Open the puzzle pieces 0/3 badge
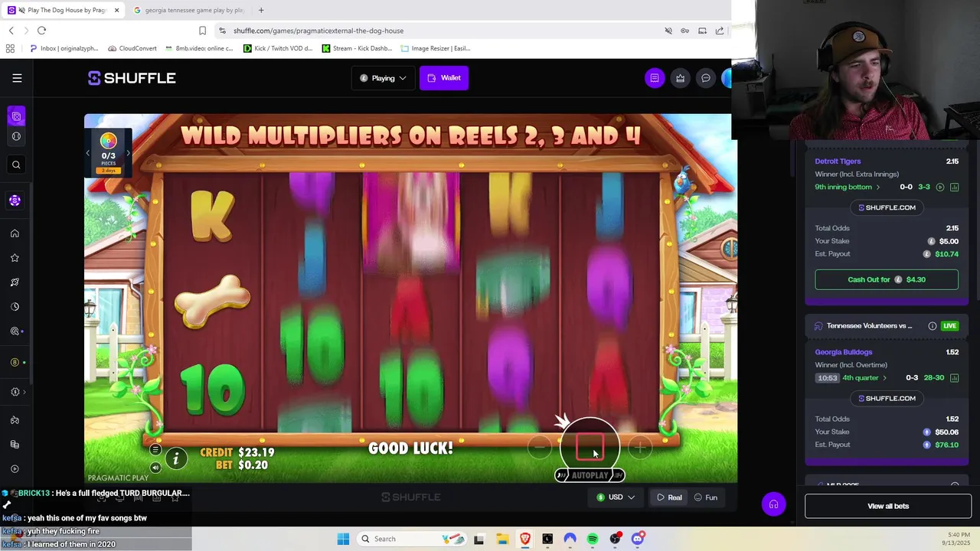Viewport: 980px width, 551px height. [108, 152]
